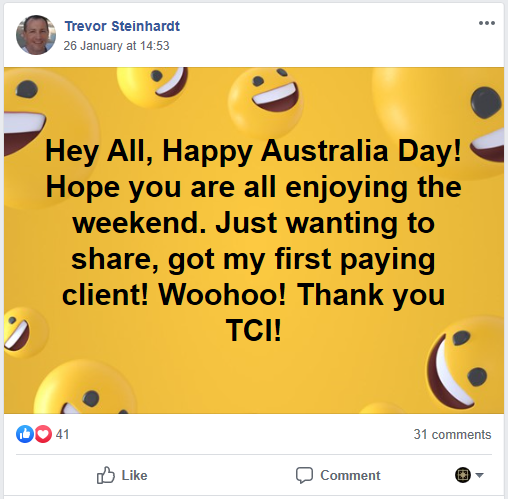
Task: Click the thumbs-up icon beside Like
Action: (106, 475)
